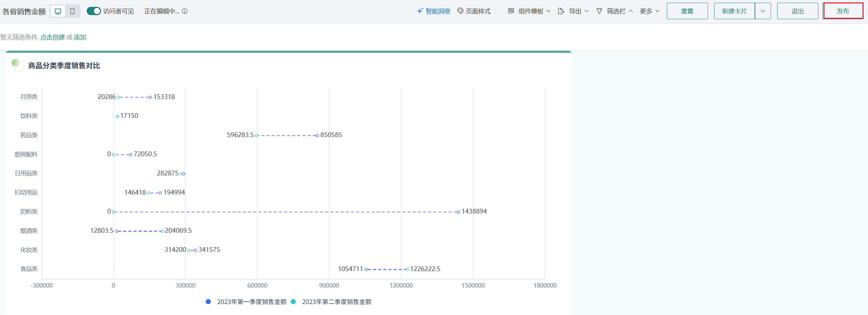868x315 pixels.
Task: Expand the 新建卡片 dropdown arrow
Action: (x=762, y=11)
